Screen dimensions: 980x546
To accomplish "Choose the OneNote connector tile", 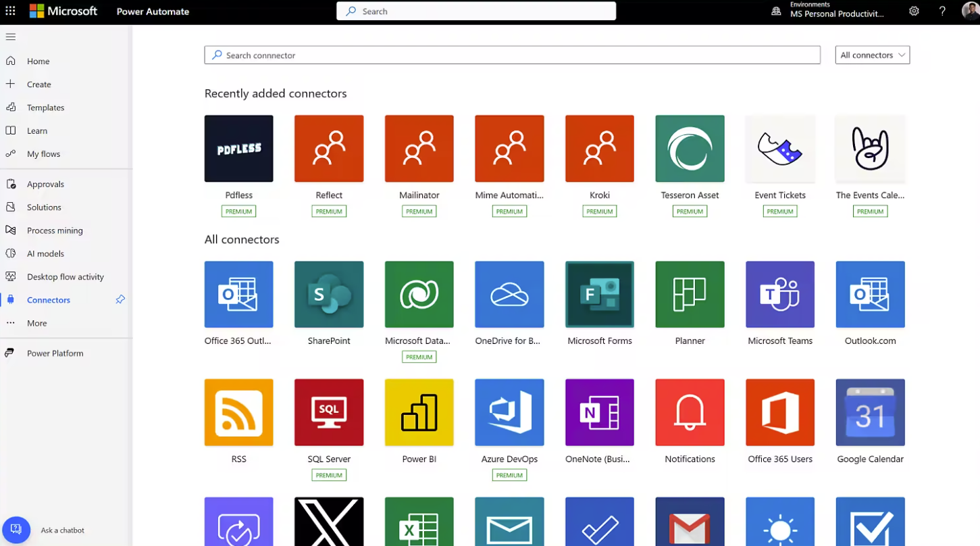I will pyautogui.click(x=599, y=412).
